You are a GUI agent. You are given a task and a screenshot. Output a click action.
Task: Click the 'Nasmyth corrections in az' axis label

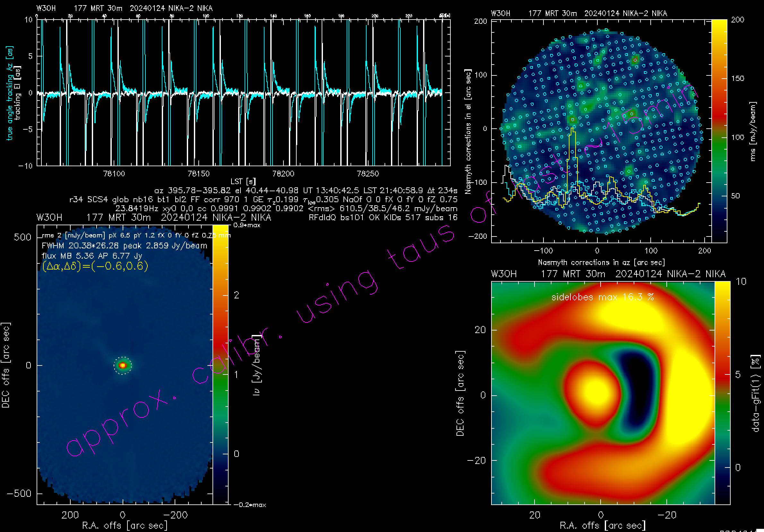[x=601, y=262]
